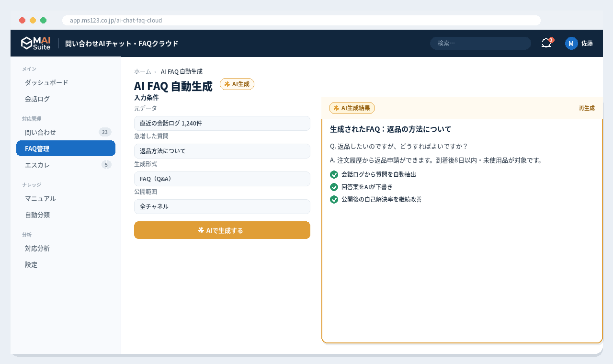Click the green maximize window dot
Screen dimensions: 613x364
[x=43, y=20]
